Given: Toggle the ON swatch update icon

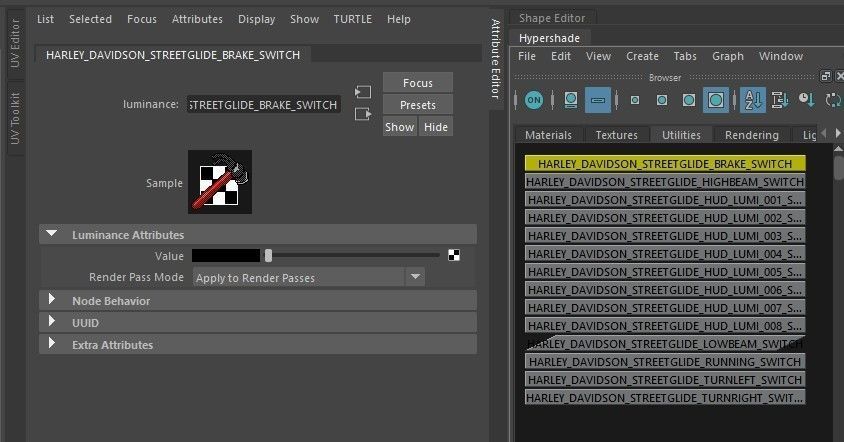Looking at the screenshot, I should point(533,100).
